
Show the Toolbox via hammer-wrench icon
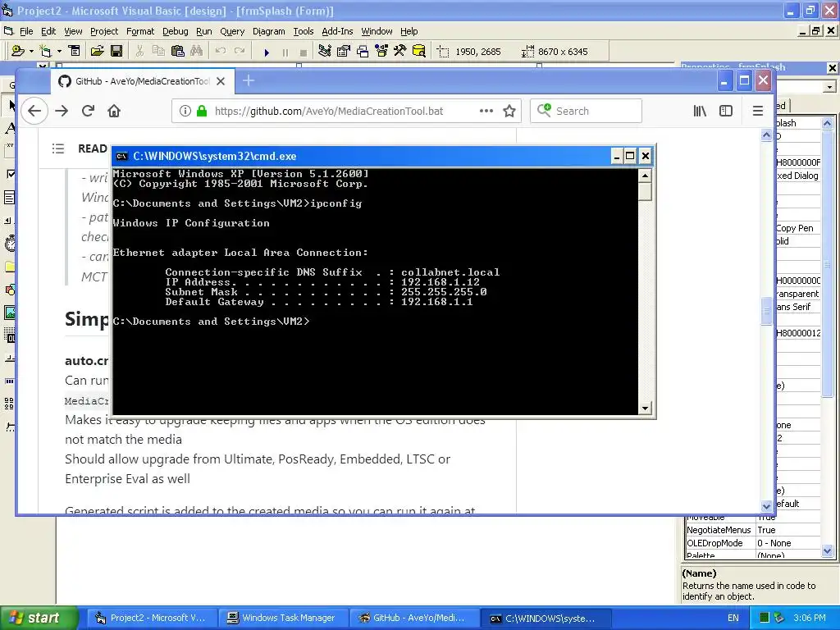pos(399,52)
